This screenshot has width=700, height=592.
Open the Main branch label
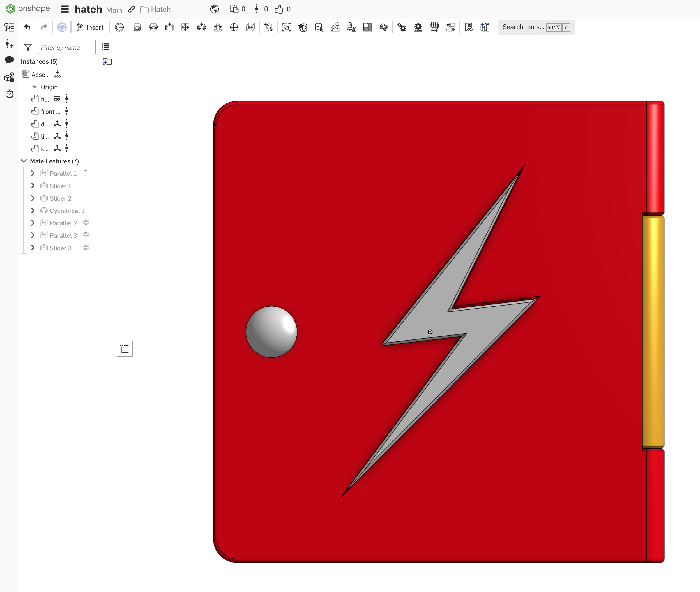point(114,10)
